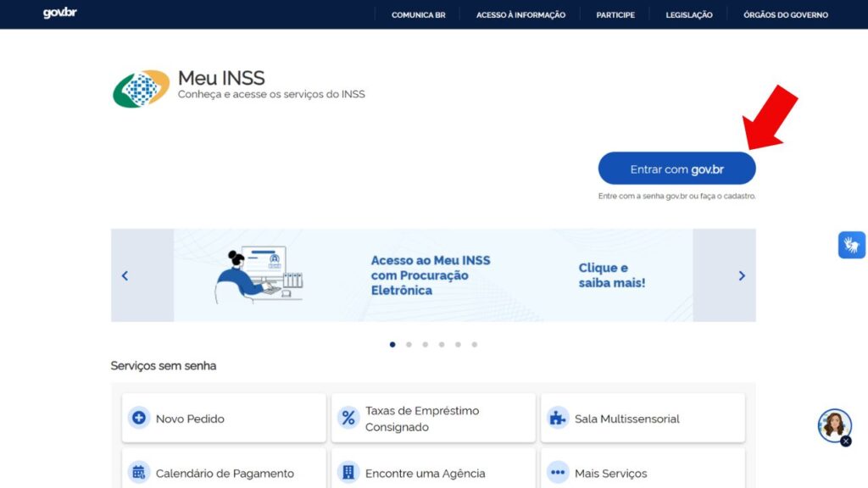Select the last carousel indicator dot
Screen dimensions: 868x488
click(475, 345)
